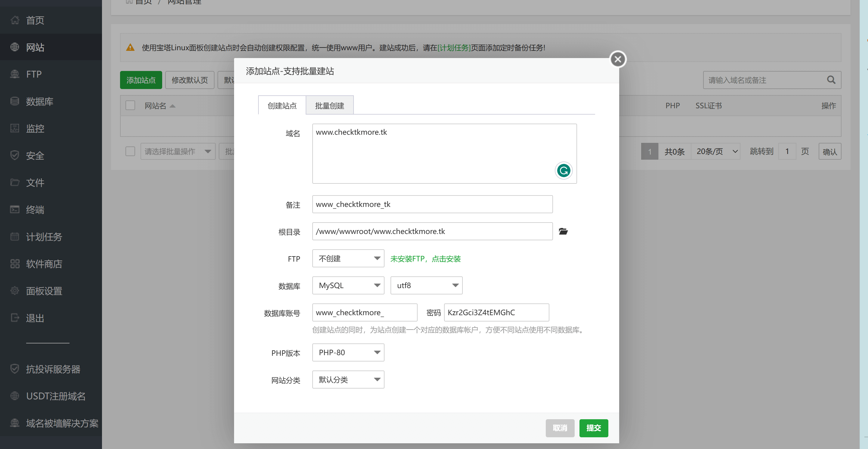868x449 pixels.
Task: Click the search magnifier icon
Action: pos(831,80)
